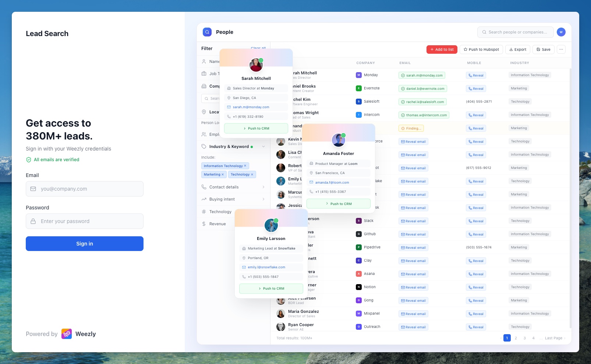Remove the Marketing filter tag
591x364 pixels.
(x=223, y=174)
